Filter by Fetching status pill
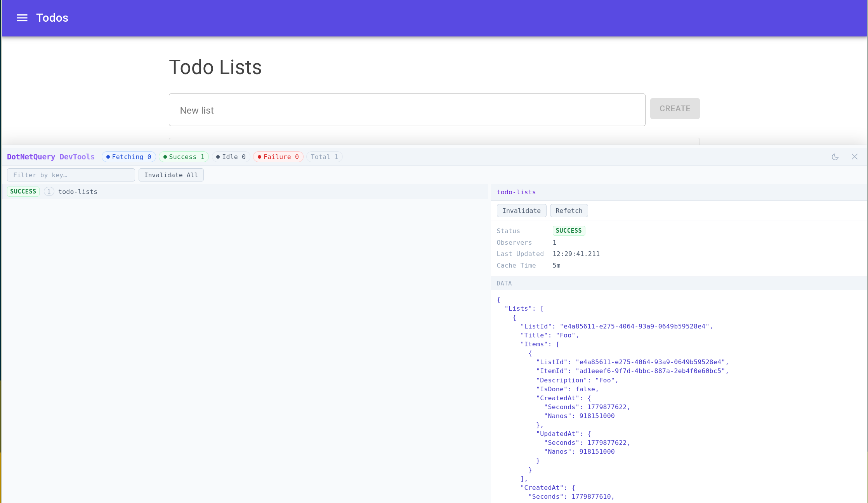This screenshot has width=868, height=503. (129, 157)
